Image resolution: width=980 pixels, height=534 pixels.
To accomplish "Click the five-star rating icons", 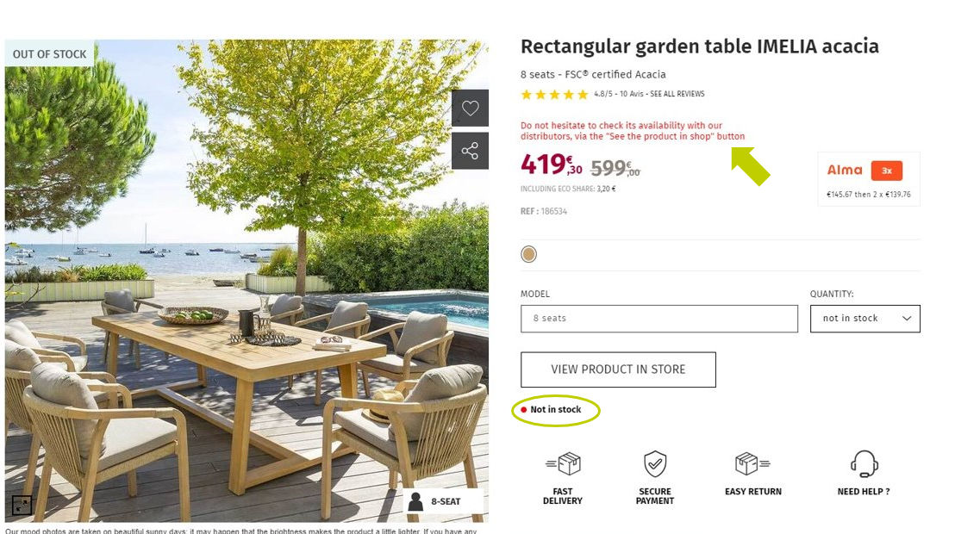I will tap(554, 94).
